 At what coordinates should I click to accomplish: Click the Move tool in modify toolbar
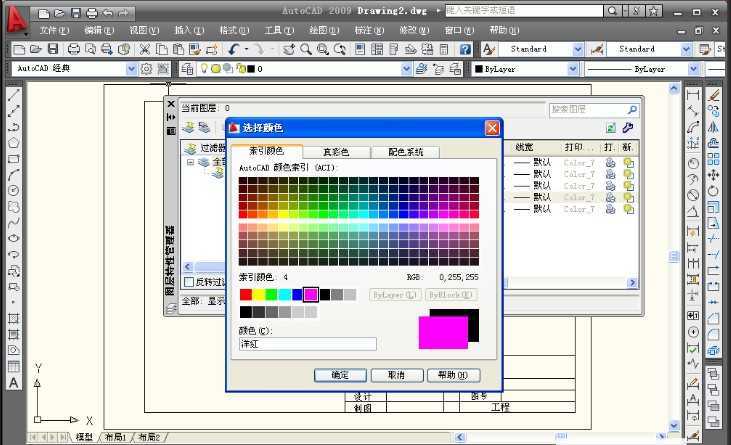click(x=713, y=175)
